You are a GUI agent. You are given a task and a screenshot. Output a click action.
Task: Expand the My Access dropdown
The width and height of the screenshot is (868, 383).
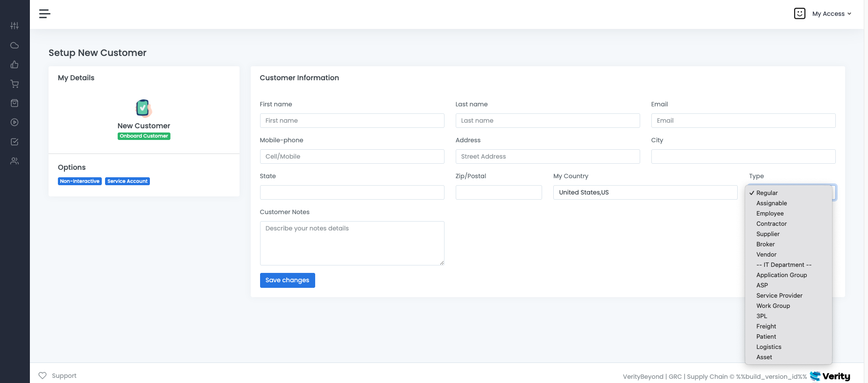pos(832,14)
